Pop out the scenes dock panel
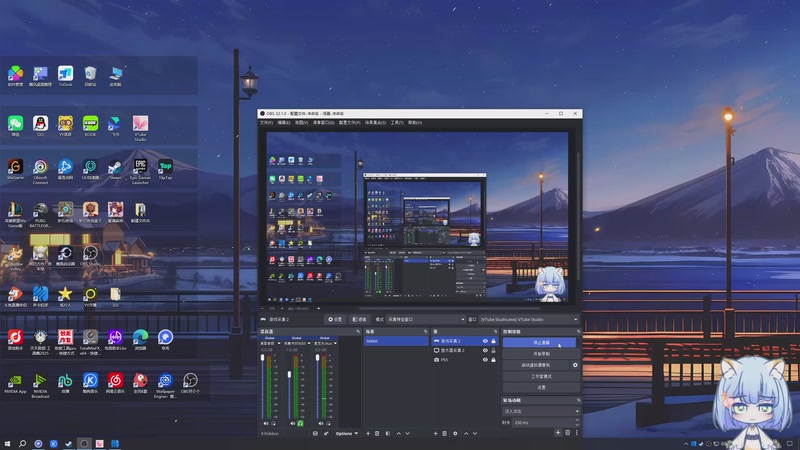Screen dimensions: 800x450 pos(426,332)
